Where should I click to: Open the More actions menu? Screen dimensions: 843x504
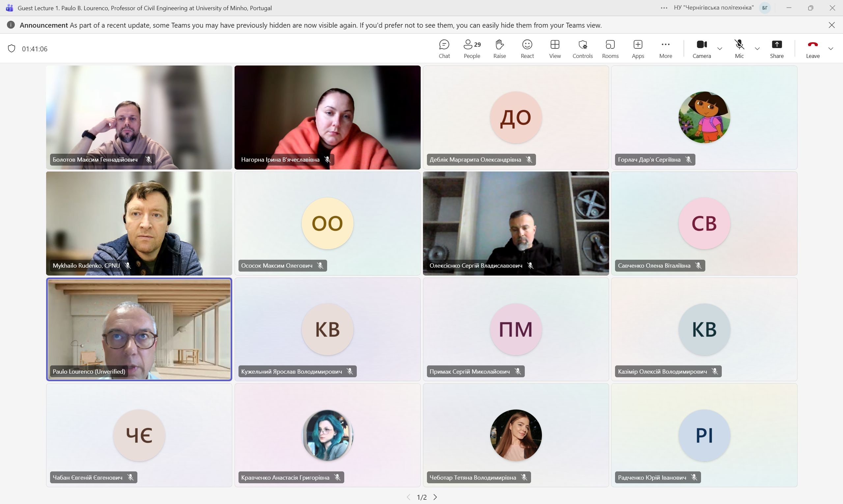(665, 49)
